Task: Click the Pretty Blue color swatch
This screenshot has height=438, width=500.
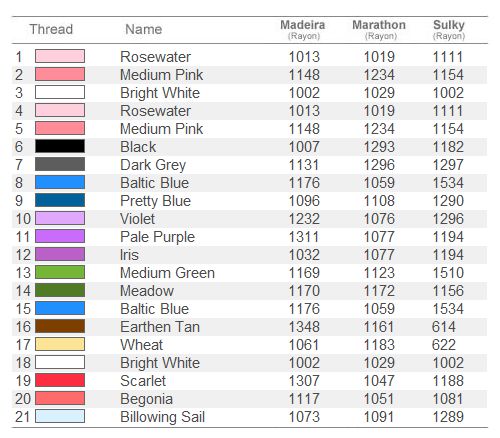Action: coord(60,200)
